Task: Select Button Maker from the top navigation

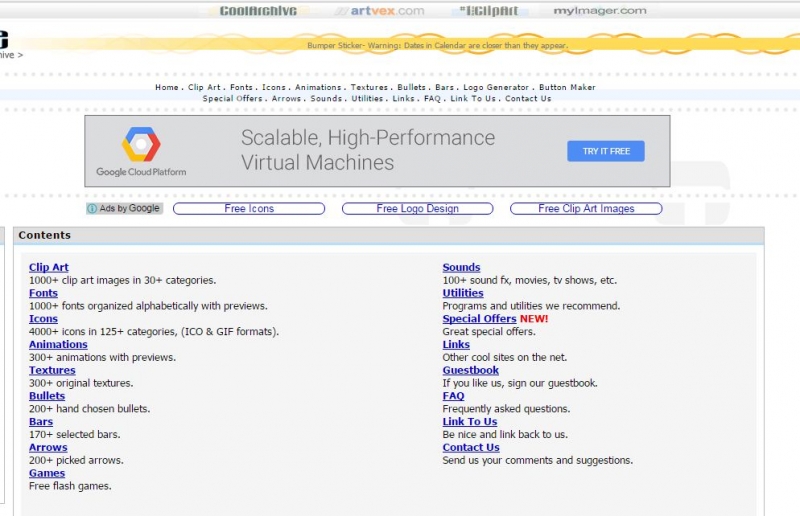Action: [x=567, y=88]
